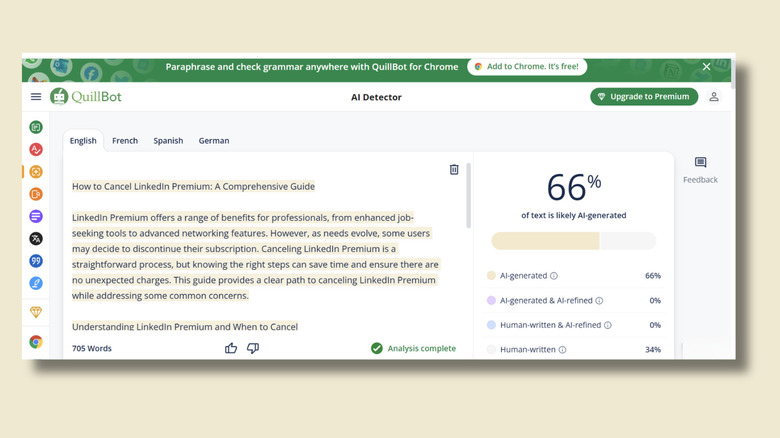Click Add to Chrome banner button
780x438 pixels.
pos(527,67)
